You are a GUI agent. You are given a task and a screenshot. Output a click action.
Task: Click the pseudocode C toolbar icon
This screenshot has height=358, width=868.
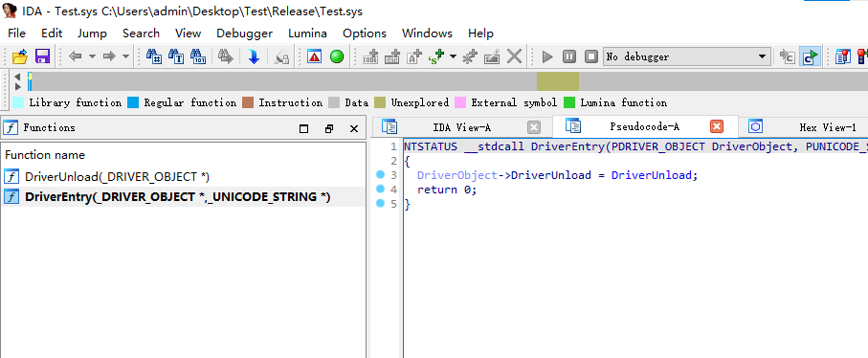(x=788, y=56)
